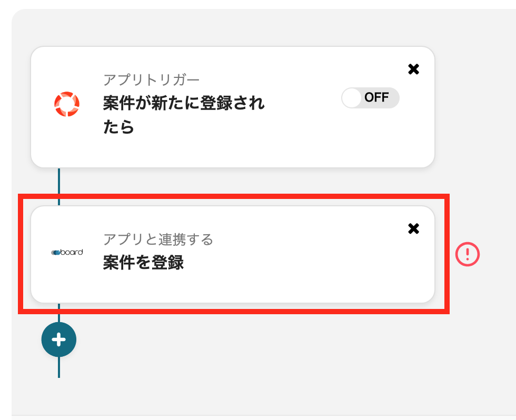Click the board service logo icon
The height and width of the screenshot is (420, 516).
(67, 252)
